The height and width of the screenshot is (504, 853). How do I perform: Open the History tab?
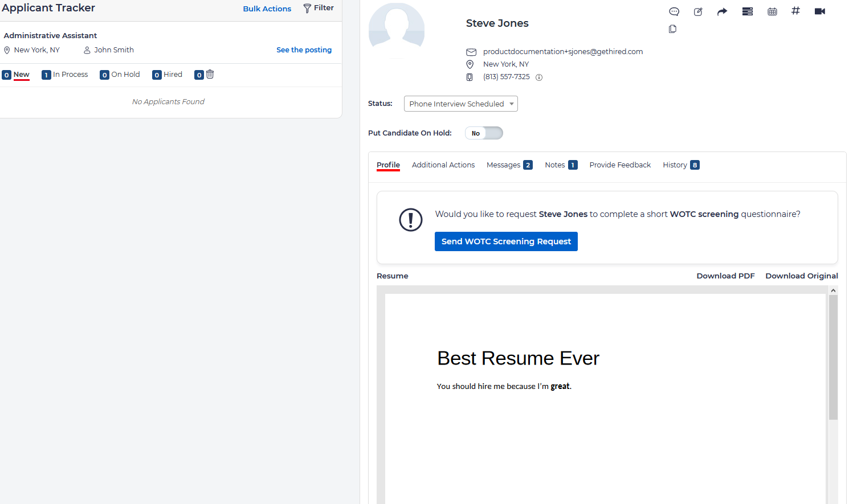click(680, 165)
